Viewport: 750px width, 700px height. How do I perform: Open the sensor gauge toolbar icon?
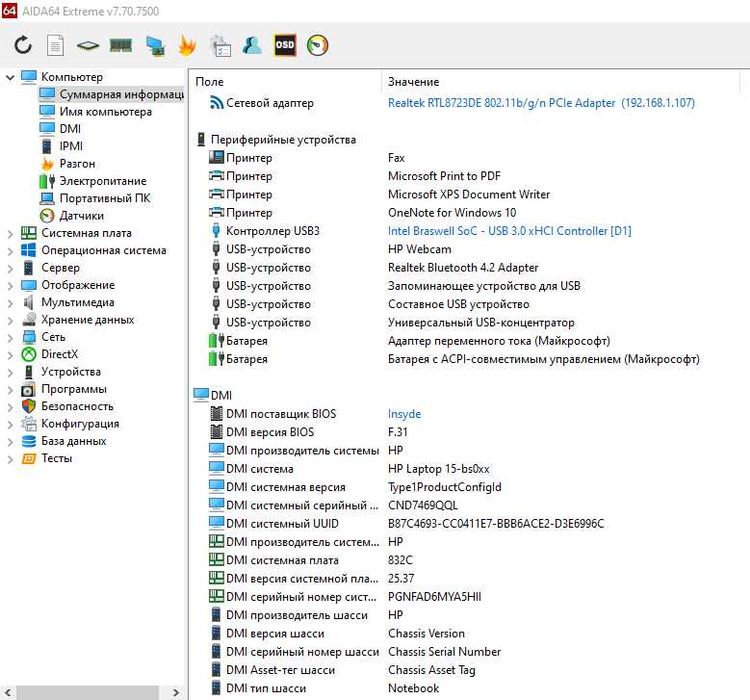[x=317, y=45]
